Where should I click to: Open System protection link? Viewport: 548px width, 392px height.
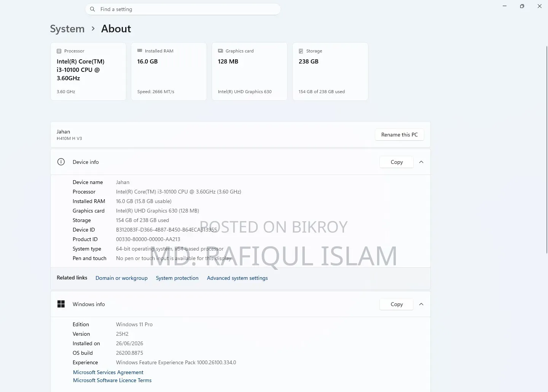pos(177,278)
